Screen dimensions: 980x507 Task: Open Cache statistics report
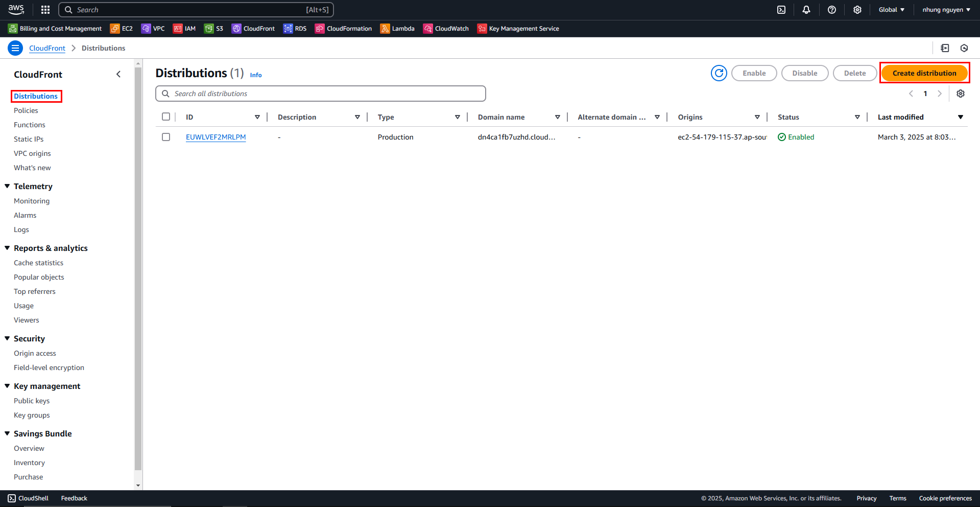tap(38, 263)
